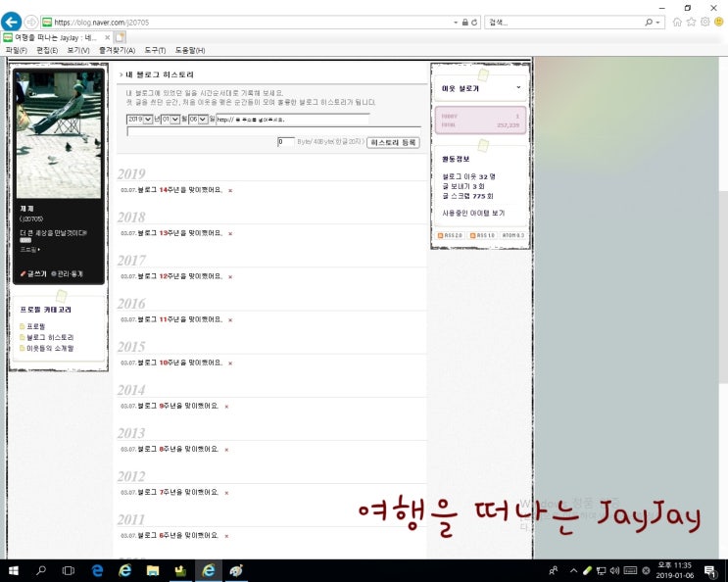Click the ATOM 0.3 feed button

[x=513, y=235]
